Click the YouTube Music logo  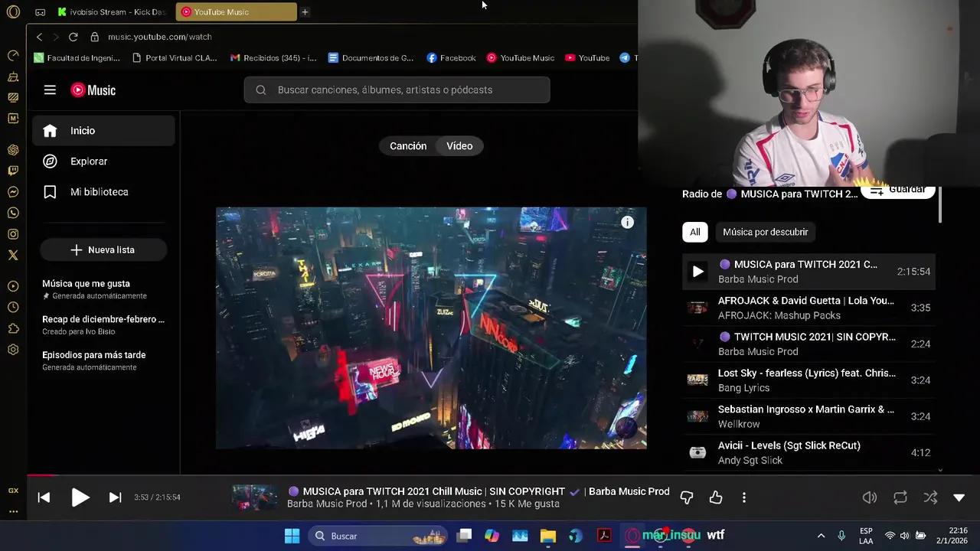point(93,90)
